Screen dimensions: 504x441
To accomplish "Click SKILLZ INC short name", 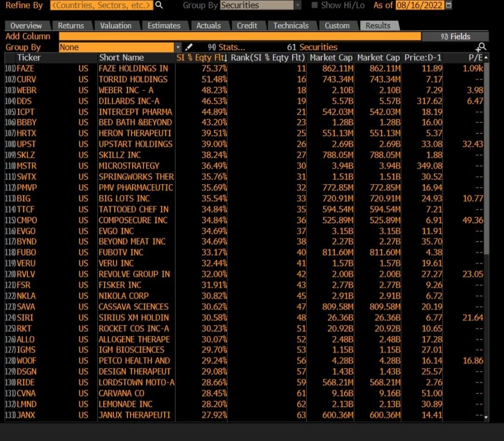I will coord(119,155).
